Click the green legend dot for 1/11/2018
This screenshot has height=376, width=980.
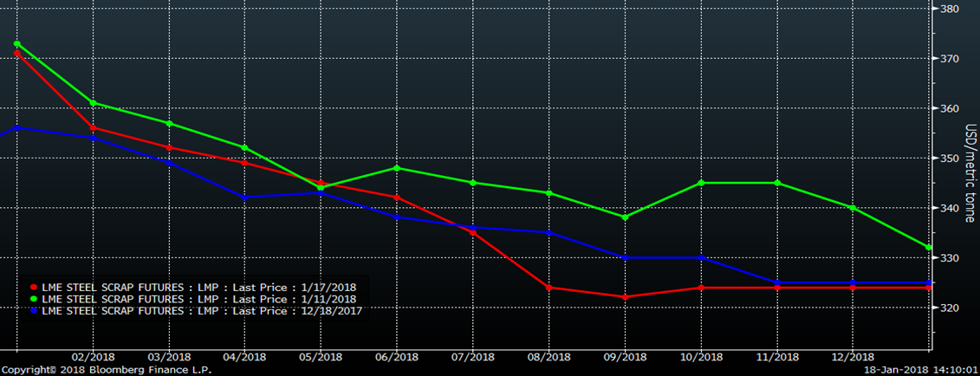(x=34, y=298)
